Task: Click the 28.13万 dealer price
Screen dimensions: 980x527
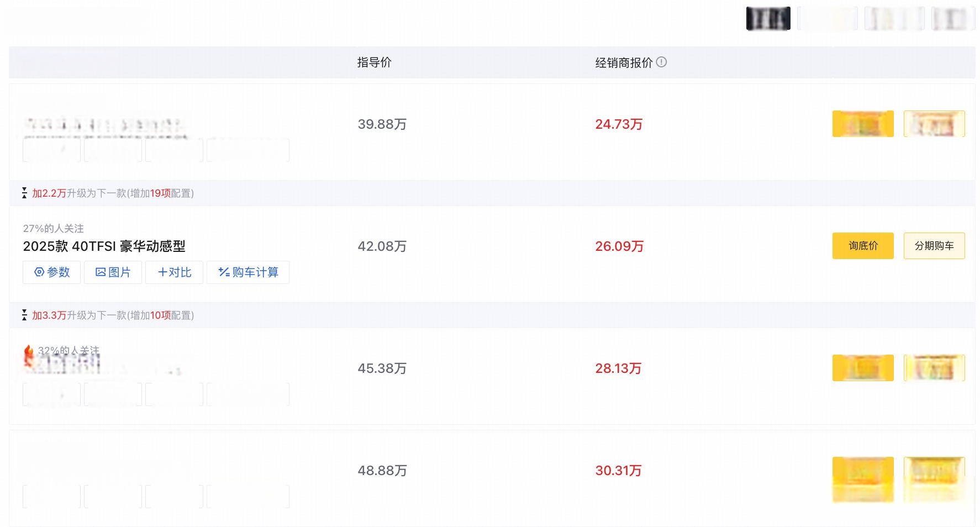Action: (x=618, y=368)
